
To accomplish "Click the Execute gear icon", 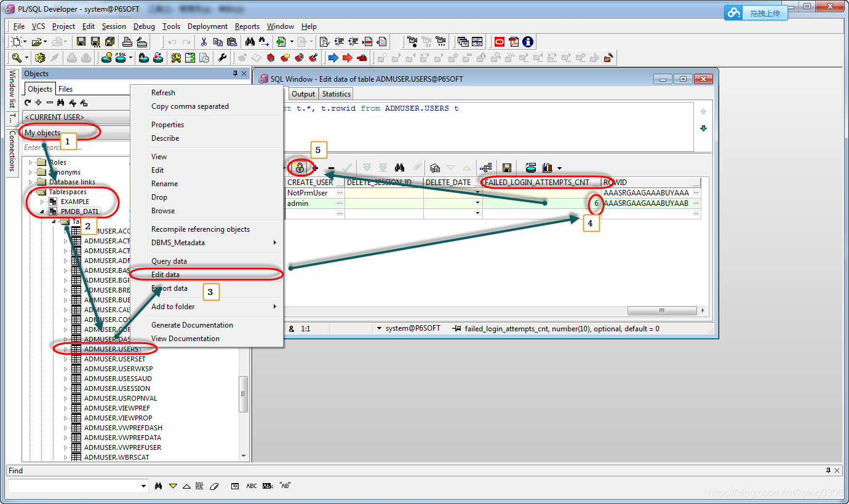I will click(40, 58).
